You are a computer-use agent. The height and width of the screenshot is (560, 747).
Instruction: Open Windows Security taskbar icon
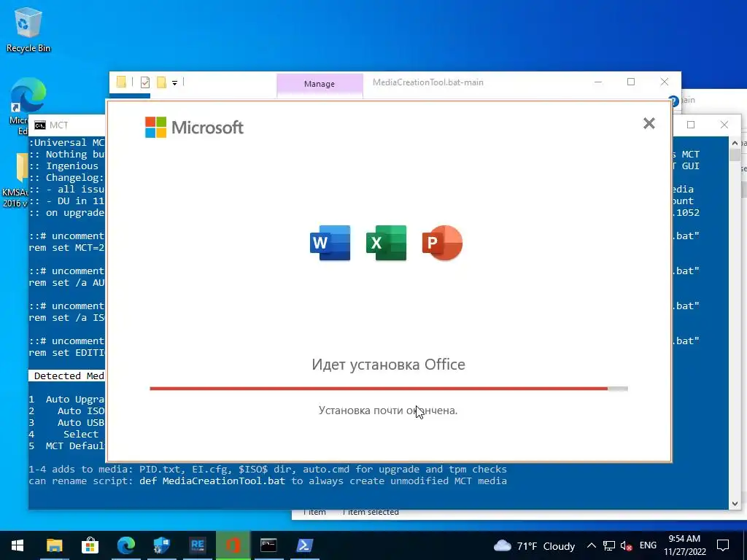click(161, 545)
